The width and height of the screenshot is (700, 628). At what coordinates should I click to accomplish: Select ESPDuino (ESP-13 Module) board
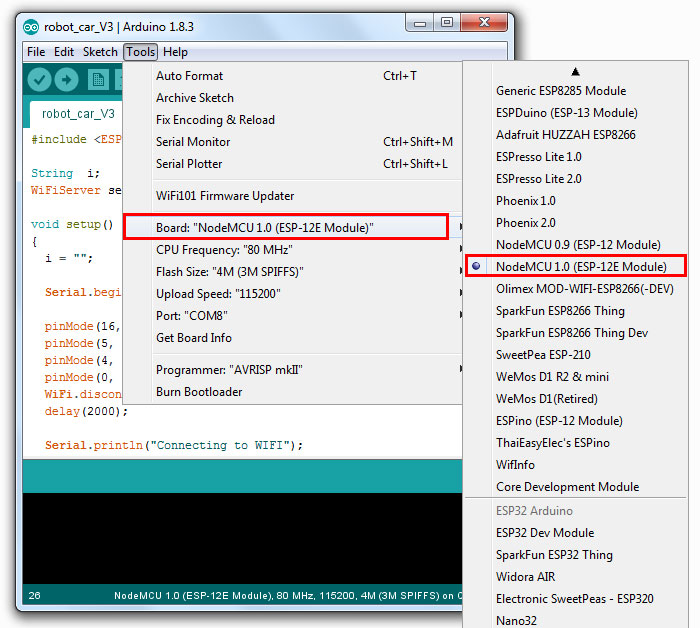click(576, 112)
